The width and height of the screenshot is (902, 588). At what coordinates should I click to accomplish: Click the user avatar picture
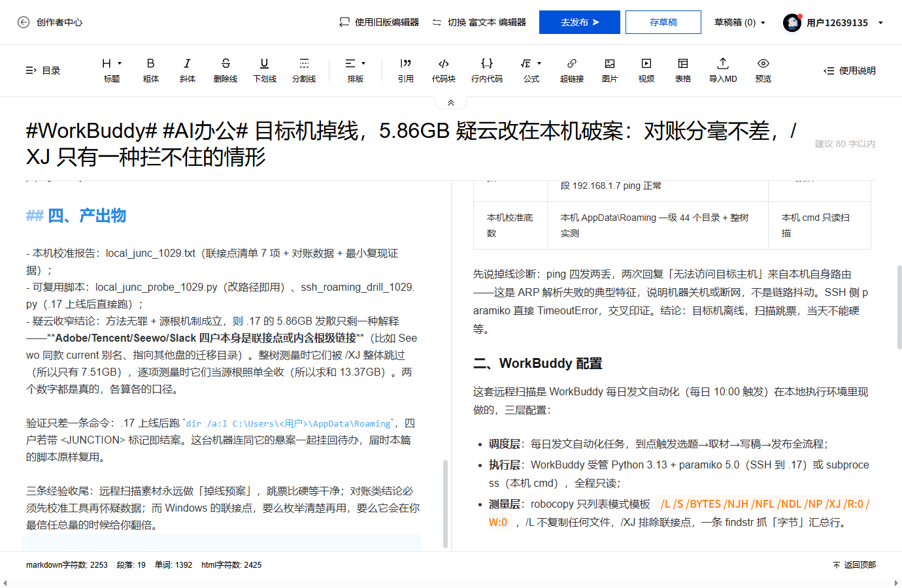tap(792, 23)
